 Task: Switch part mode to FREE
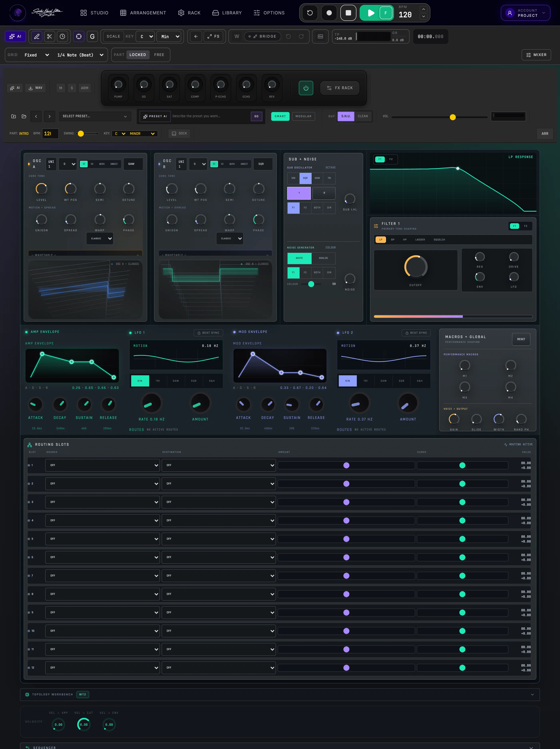tap(159, 55)
